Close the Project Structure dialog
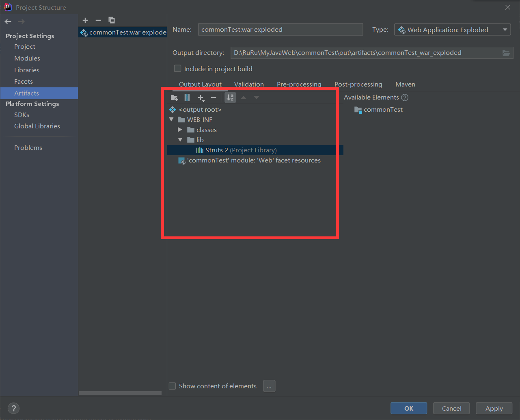520x420 pixels. click(x=508, y=7)
